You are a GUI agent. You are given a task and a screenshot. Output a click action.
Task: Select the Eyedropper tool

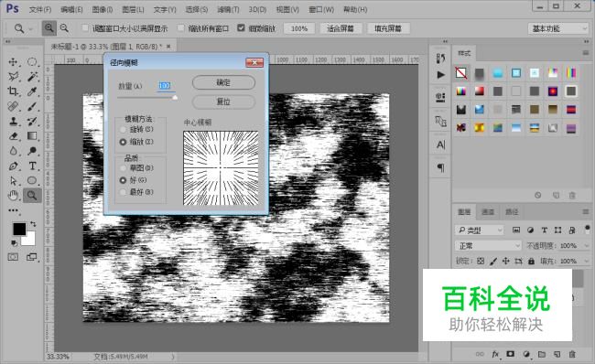32,91
